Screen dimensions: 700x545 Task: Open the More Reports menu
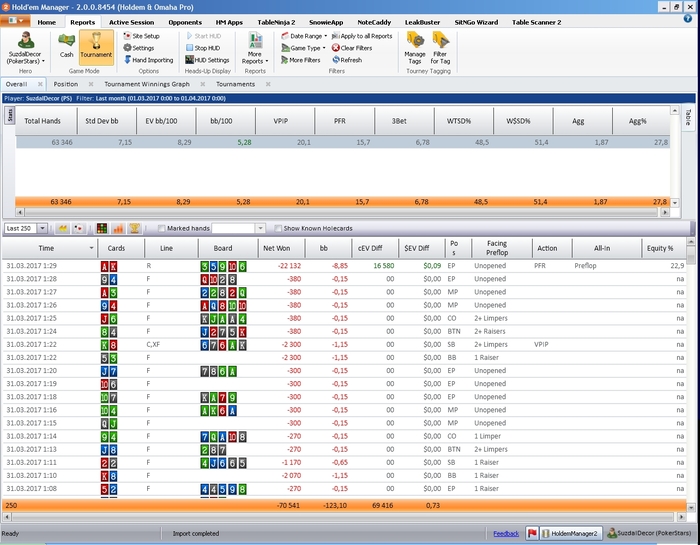[255, 48]
